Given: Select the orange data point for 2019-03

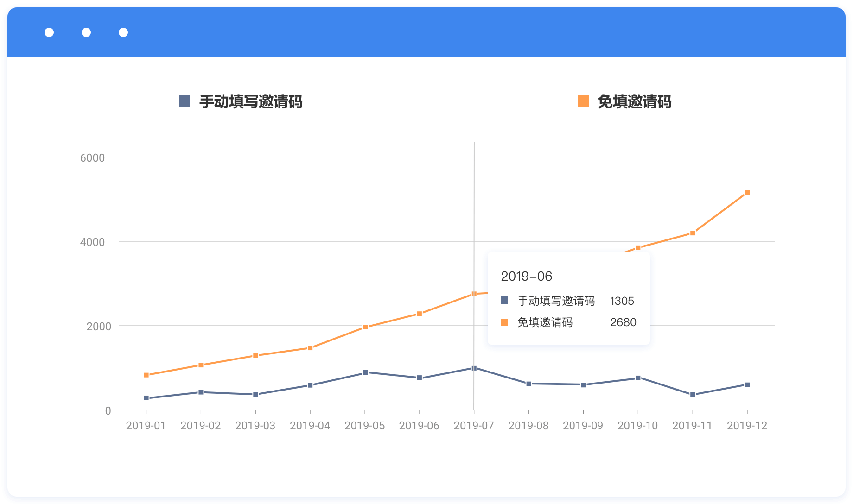Looking at the screenshot, I should point(255,356).
